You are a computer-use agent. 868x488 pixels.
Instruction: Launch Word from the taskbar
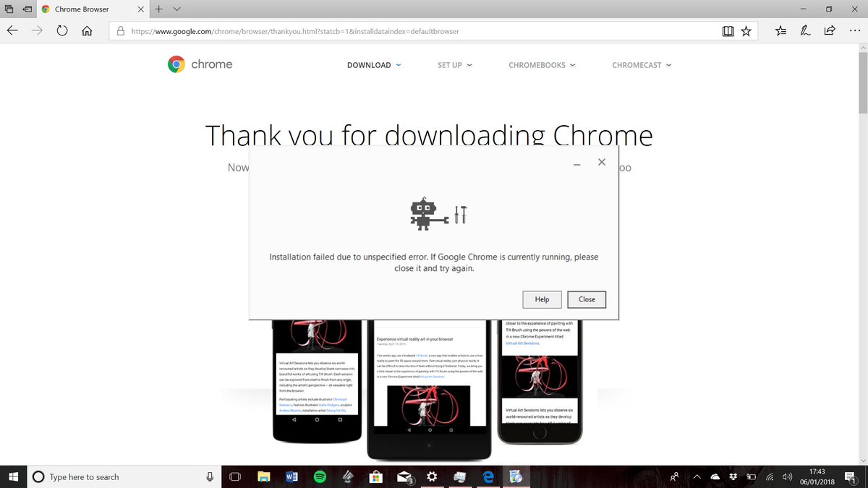click(x=292, y=476)
